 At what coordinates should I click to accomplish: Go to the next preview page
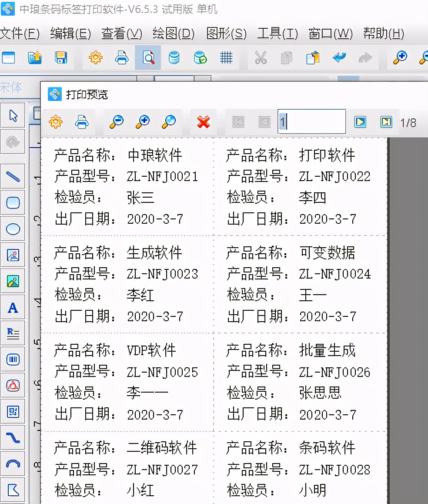(359, 121)
